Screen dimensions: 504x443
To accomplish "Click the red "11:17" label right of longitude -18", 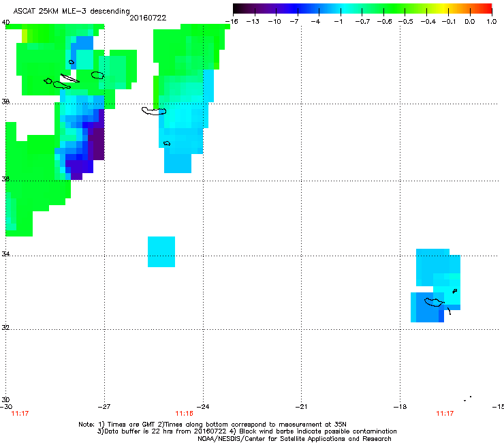I will point(445,414).
